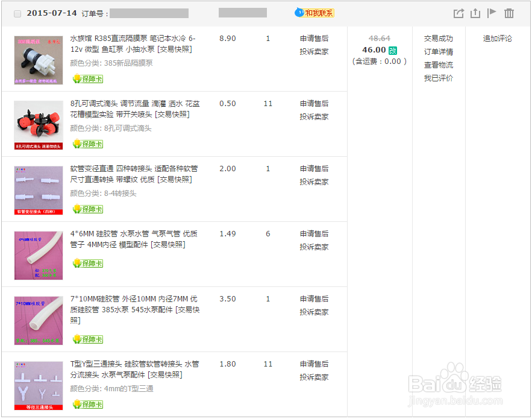
Task: Open 7*10MM硅胶管 product title link
Action: 135,310
